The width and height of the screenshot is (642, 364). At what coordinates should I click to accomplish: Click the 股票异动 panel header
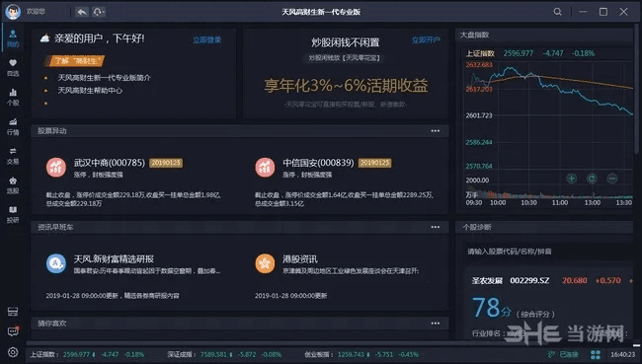click(52, 131)
